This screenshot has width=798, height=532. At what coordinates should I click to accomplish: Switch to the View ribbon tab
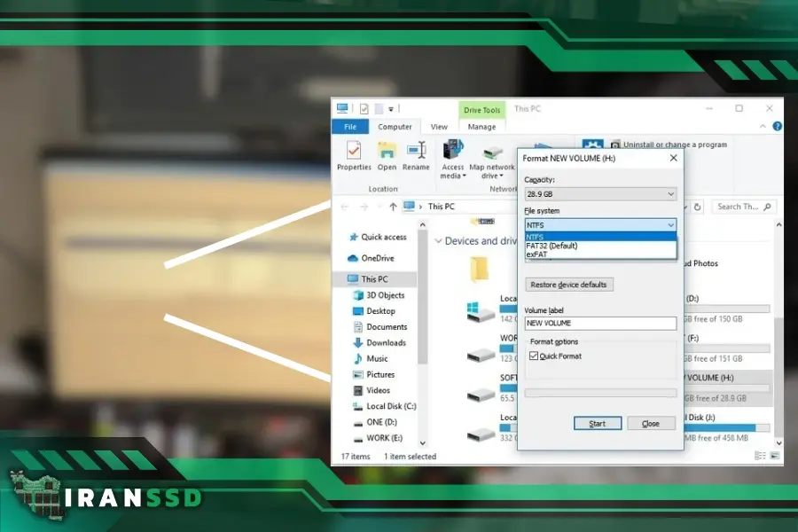pyautogui.click(x=439, y=126)
